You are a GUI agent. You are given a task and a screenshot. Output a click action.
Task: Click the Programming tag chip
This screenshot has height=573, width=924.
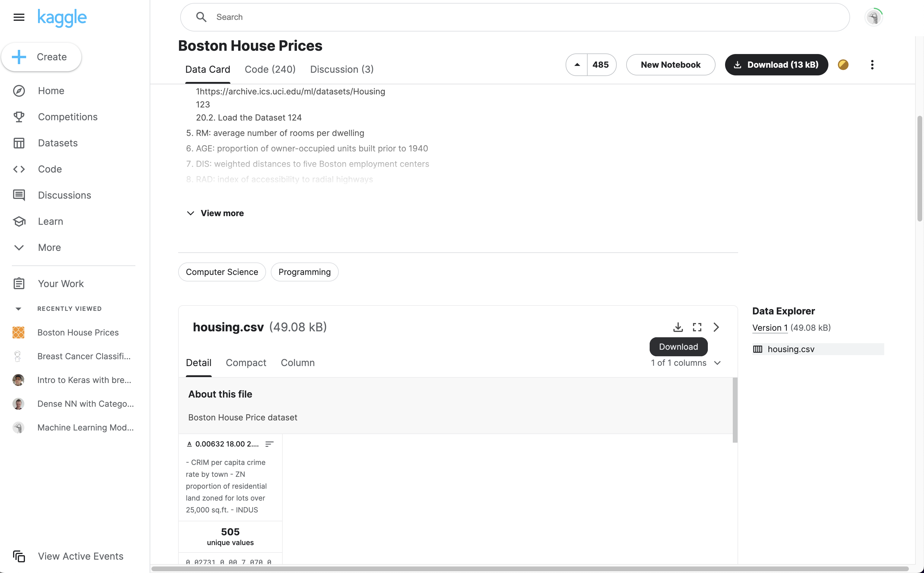[304, 272]
